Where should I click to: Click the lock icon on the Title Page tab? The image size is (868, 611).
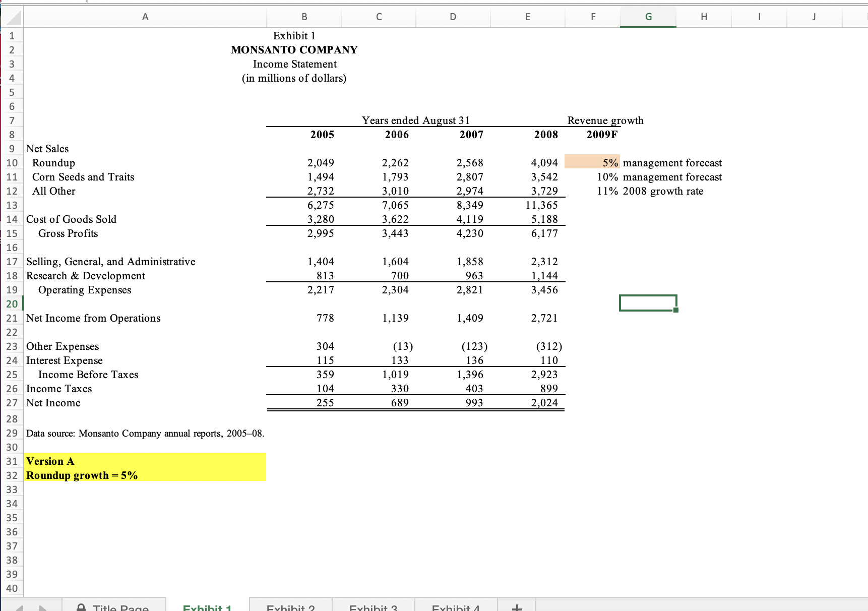(x=82, y=607)
